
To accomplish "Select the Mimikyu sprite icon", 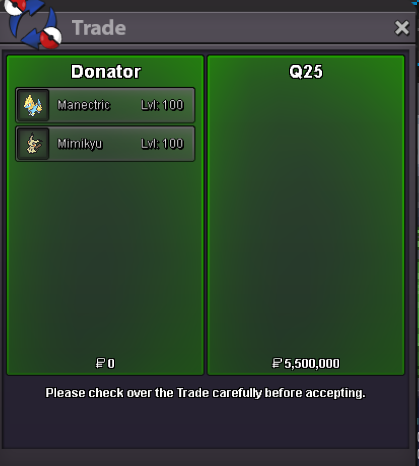I will click(33, 144).
